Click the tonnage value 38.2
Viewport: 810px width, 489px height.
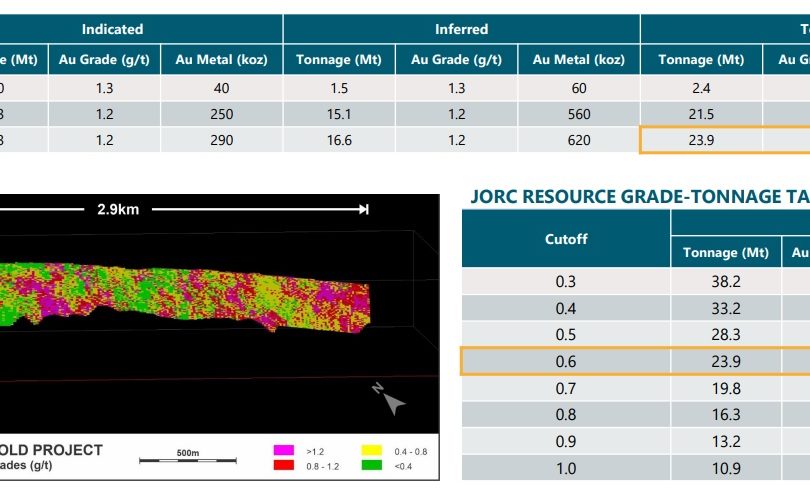(x=726, y=281)
